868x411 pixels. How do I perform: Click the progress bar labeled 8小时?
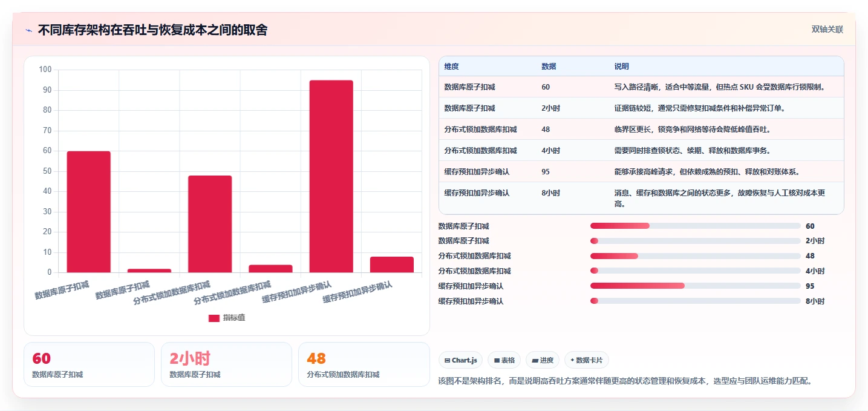[696, 301]
